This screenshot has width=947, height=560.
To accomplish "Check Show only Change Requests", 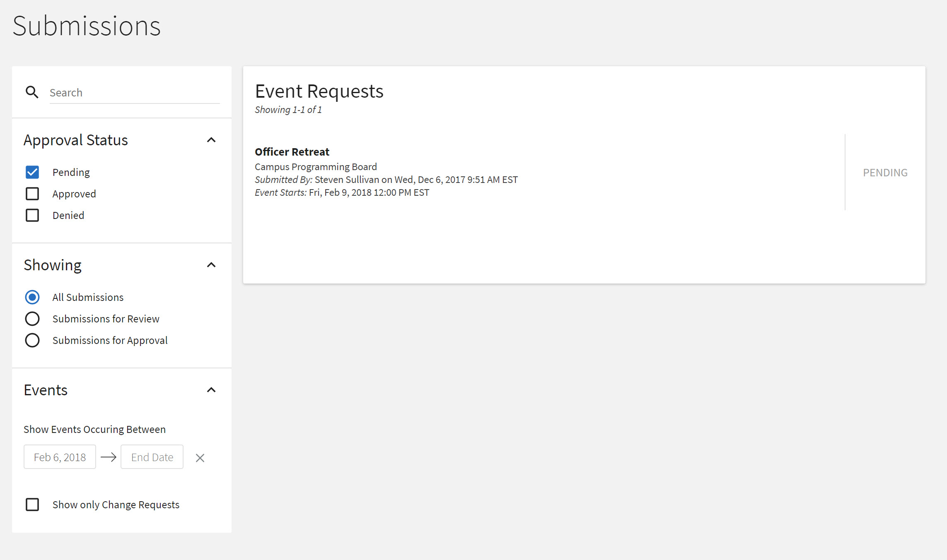I will [x=32, y=505].
